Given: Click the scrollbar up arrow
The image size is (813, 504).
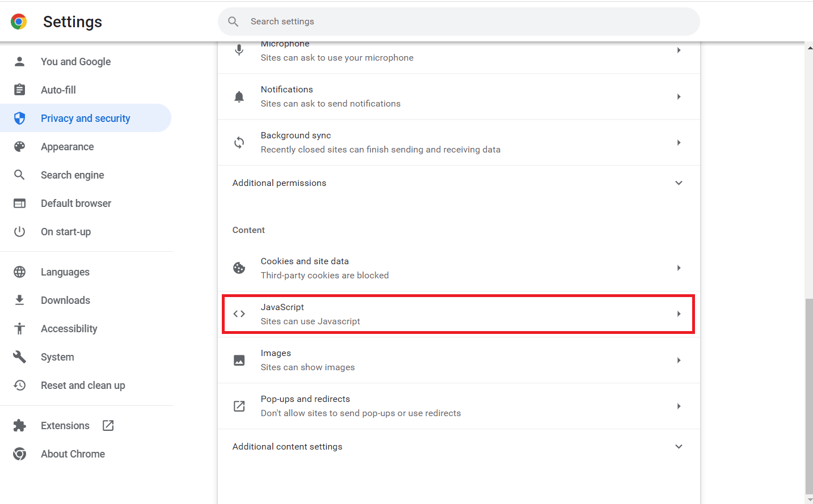Looking at the screenshot, I should (x=809, y=47).
